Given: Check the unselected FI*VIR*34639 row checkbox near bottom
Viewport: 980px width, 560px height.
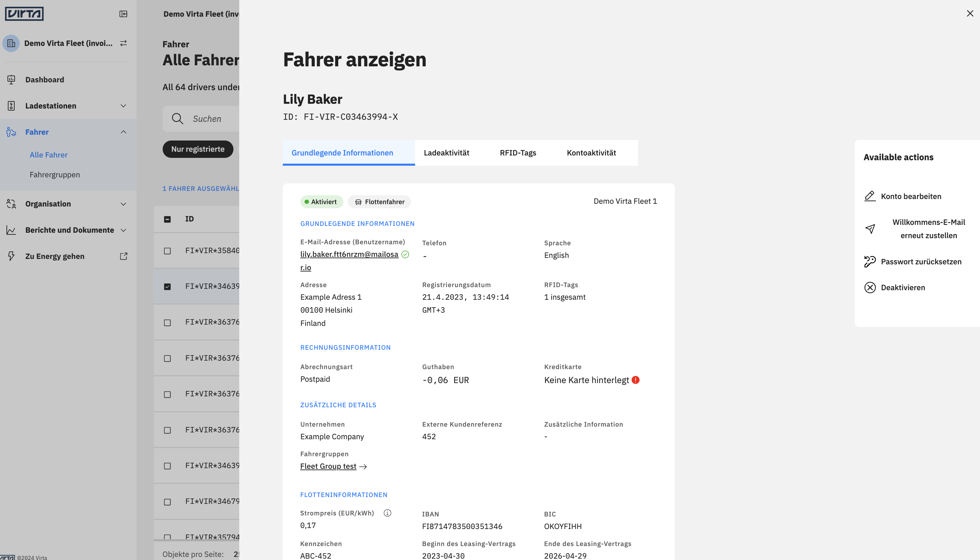Looking at the screenshot, I should pyautogui.click(x=167, y=466).
